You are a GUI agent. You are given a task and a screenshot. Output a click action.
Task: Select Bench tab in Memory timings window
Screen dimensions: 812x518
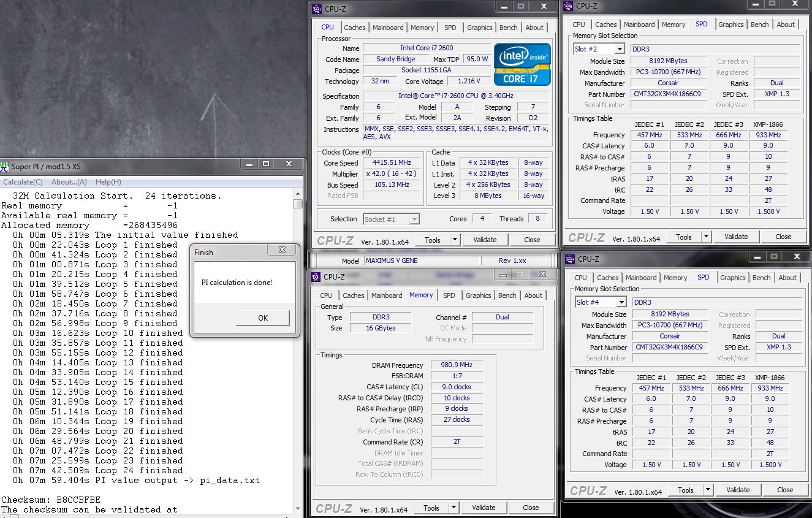[507, 295]
